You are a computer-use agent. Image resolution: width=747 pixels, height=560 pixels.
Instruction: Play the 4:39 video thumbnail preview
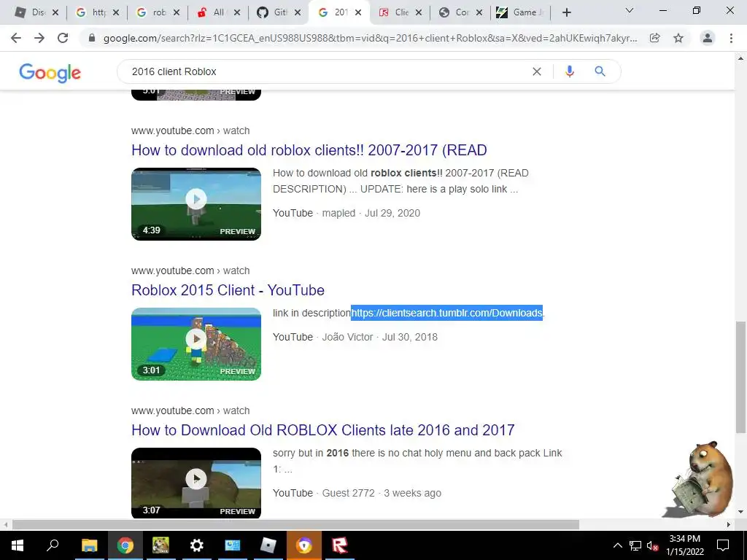click(196, 204)
